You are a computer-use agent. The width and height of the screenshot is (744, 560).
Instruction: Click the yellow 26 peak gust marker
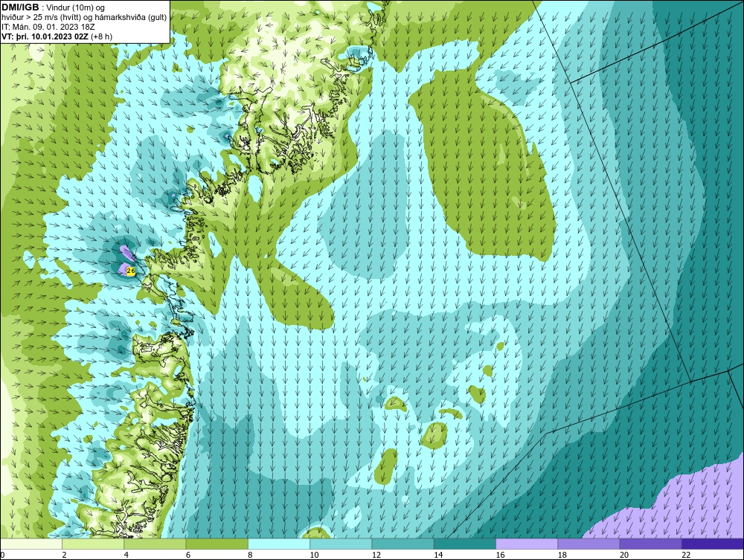pyautogui.click(x=132, y=271)
